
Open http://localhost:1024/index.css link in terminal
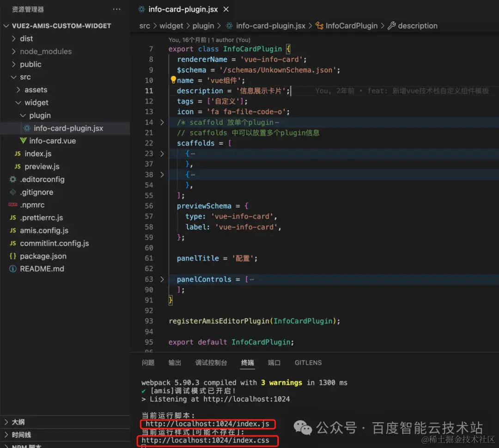(205, 440)
